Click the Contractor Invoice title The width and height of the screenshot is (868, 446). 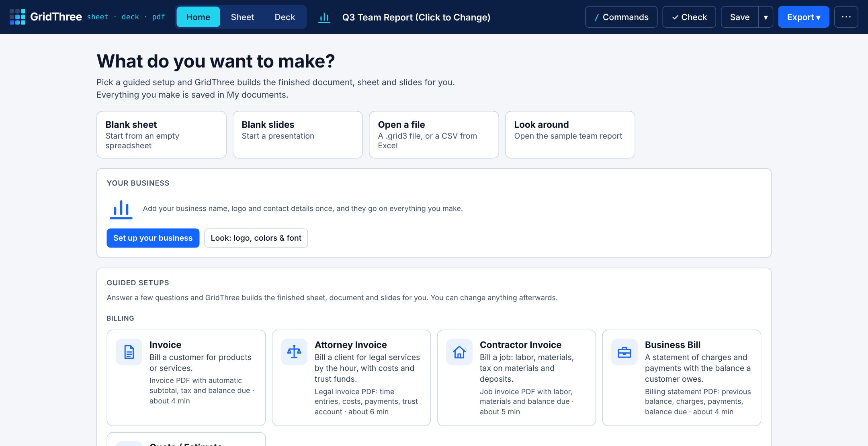coord(521,345)
